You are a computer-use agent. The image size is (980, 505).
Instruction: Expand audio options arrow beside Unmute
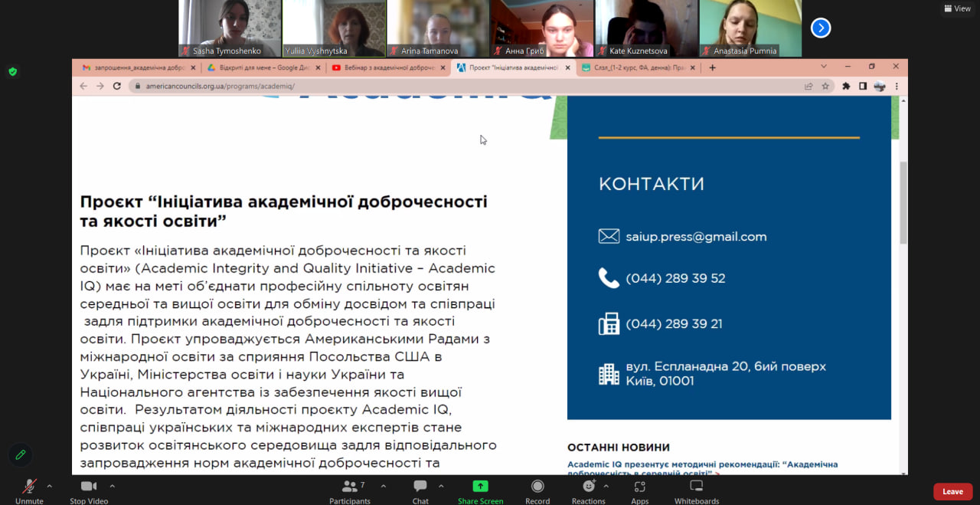pos(50,486)
